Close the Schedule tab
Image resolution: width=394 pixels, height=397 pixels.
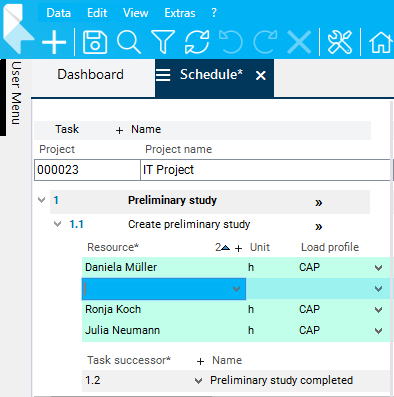tap(261, 76)
